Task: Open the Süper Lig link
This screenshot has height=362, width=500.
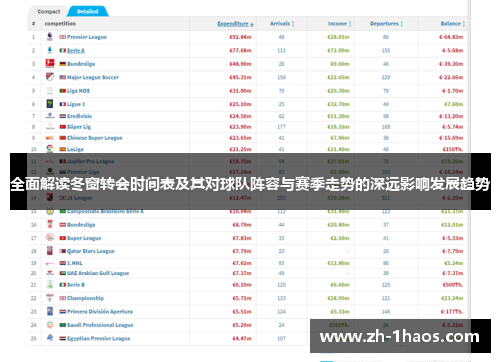Action: click(x=79, y=127)
